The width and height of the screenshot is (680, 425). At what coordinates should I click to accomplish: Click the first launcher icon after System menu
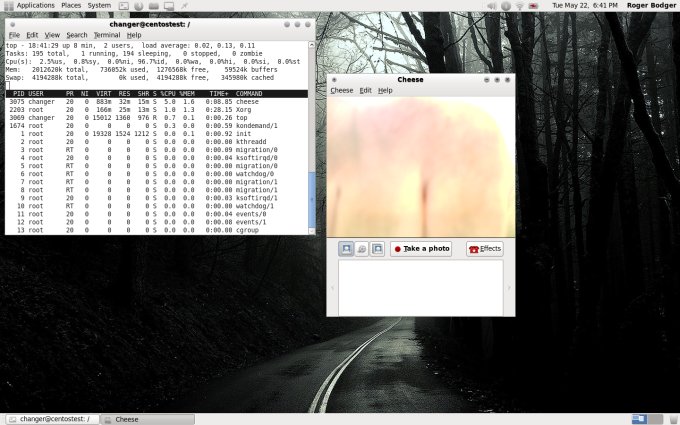point(123,5)
